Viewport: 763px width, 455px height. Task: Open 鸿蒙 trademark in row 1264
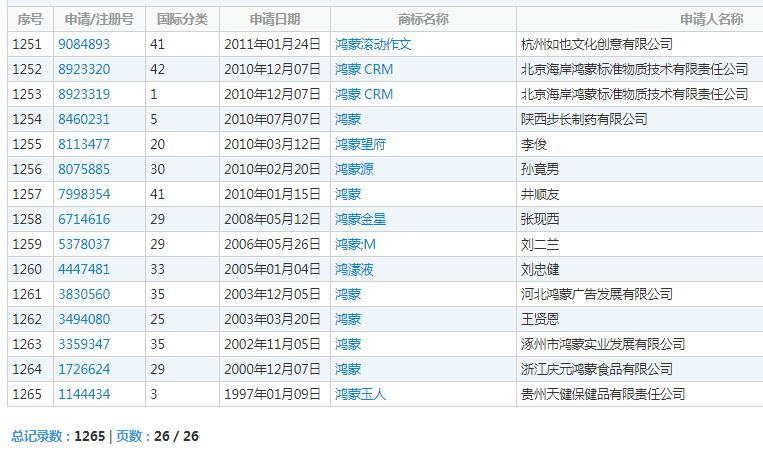pyautogui.click(x=348, y=369)
